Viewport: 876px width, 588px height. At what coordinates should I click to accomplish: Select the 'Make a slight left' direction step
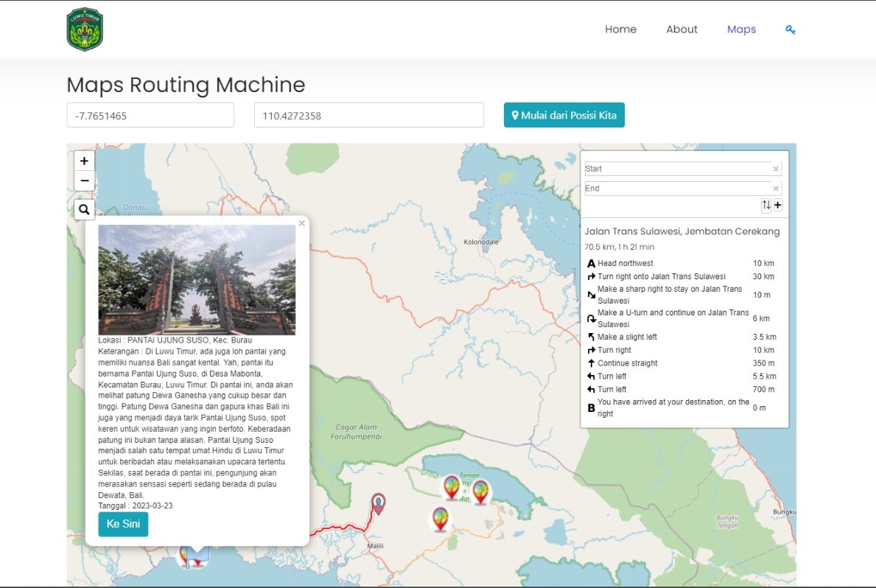point(627,337)
